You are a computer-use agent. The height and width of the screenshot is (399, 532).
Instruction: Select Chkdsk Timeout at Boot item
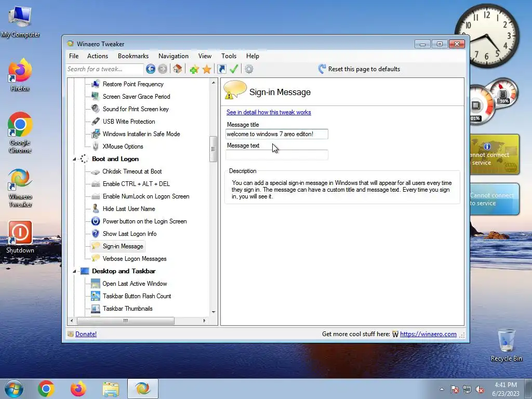click(132, 171)
